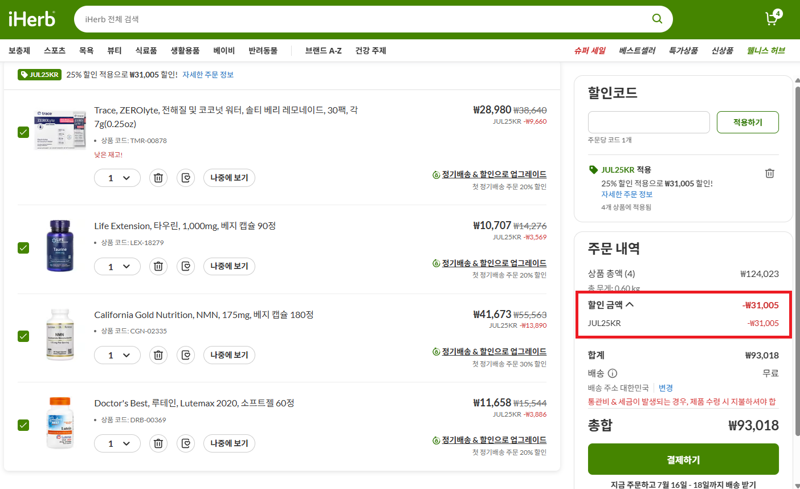Uncheck the Doctor's Best lutein checkbox
The height and width of the screenshot is (489, 800).
point(23,425)
